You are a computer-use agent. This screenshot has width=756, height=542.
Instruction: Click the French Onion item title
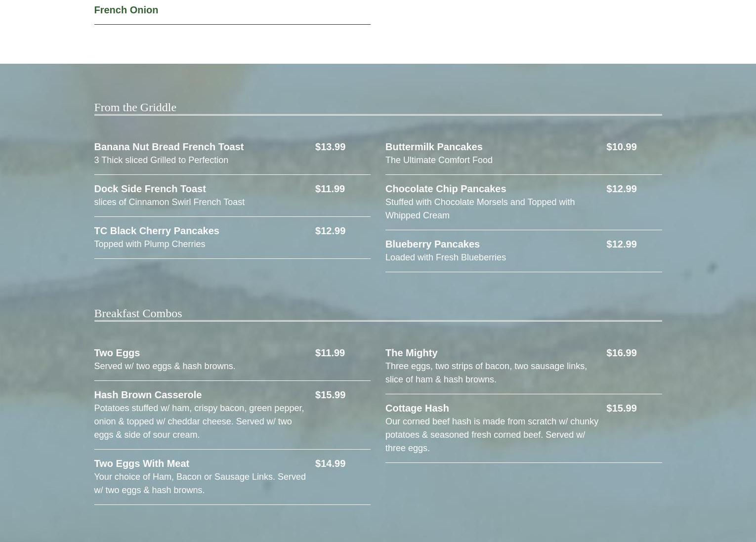tap(126, 10)
